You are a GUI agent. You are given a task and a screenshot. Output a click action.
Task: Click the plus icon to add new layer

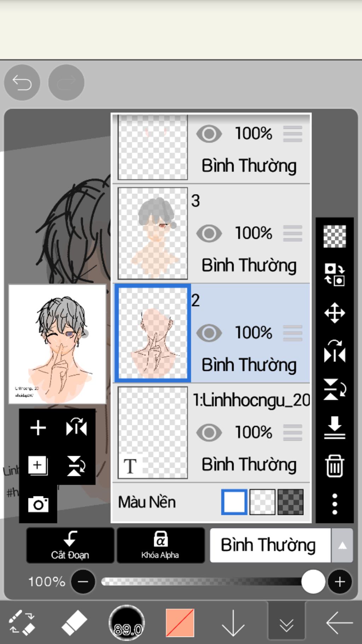click(38, 428)
